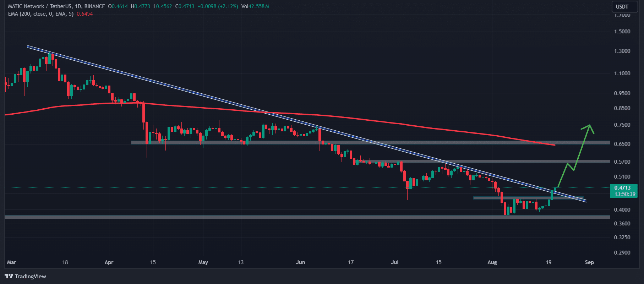Click the 0.5100 price axis label

622,176
